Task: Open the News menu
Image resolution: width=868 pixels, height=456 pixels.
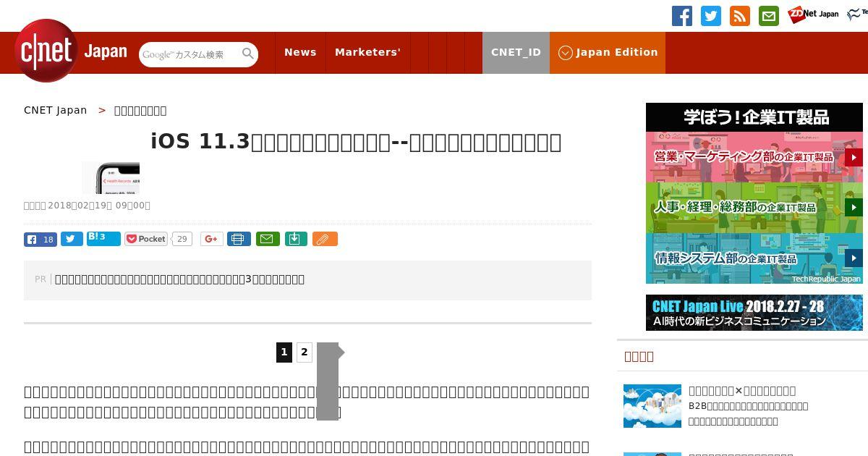Action: [300, 52]
